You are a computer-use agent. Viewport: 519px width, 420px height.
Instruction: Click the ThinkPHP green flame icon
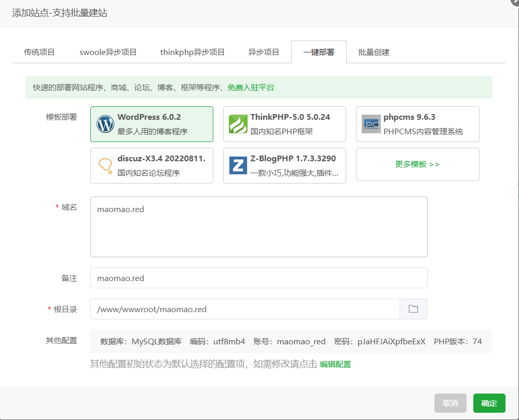point(238,124)
